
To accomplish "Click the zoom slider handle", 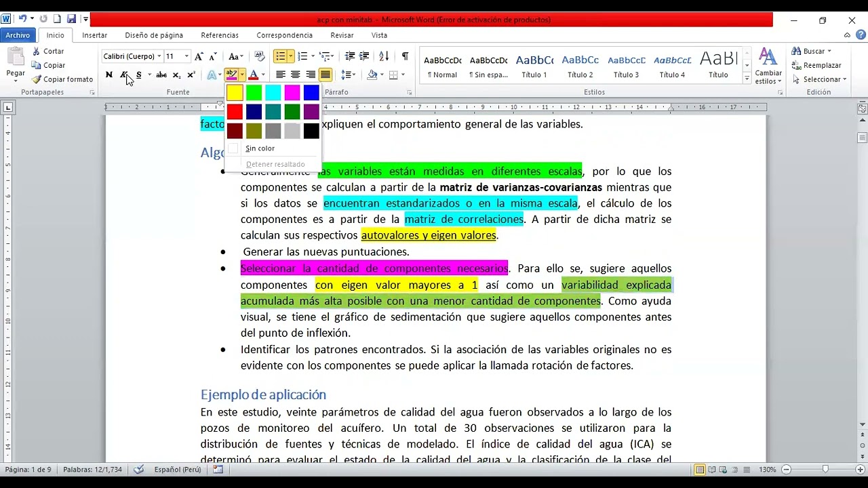I will [x=825, y=469].
